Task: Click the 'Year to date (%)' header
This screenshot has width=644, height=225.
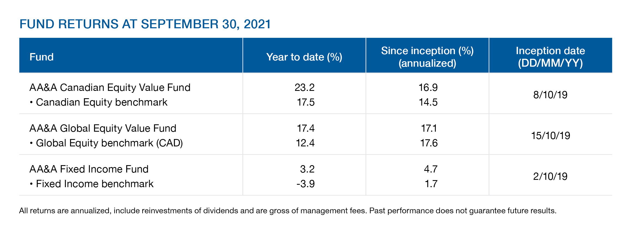Action: pyautogui.click(x=304, y=57)
